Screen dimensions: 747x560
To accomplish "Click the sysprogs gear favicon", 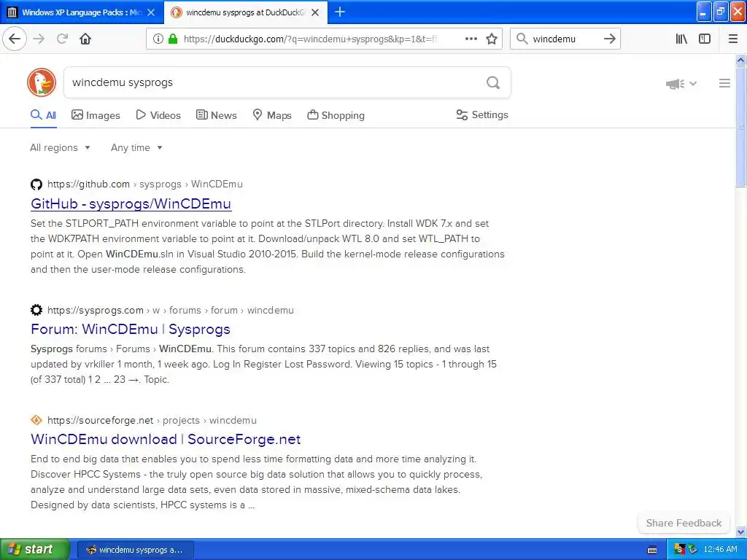I will tap(36, 310).
